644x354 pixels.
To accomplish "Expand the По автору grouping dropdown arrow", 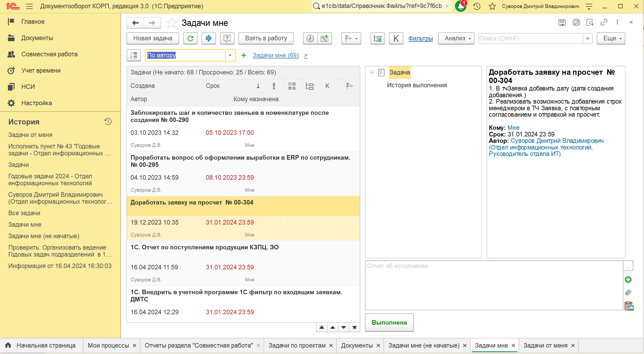I will pos(230,55).
